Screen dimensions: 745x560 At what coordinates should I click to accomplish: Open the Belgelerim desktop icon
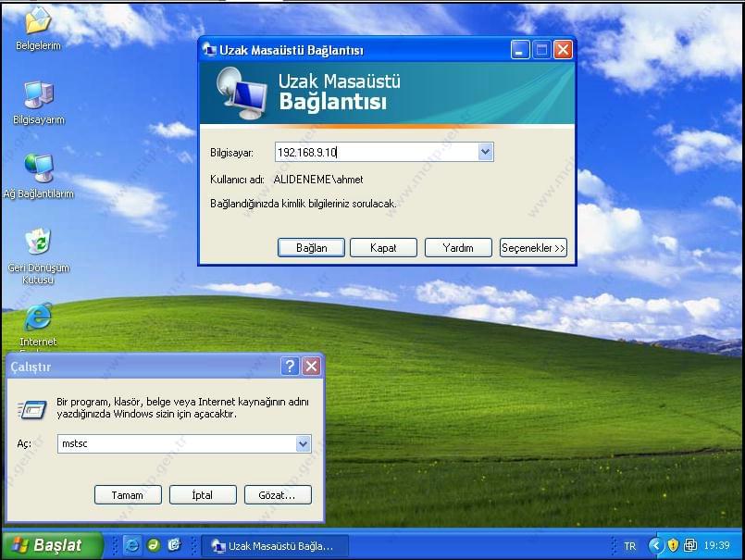tap(38, 28)
